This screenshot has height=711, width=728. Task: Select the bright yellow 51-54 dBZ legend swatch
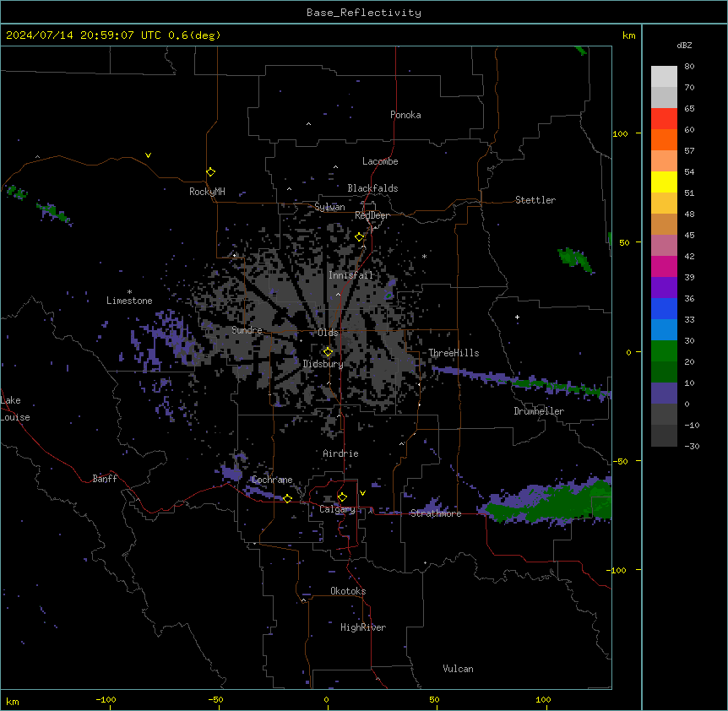664,182
